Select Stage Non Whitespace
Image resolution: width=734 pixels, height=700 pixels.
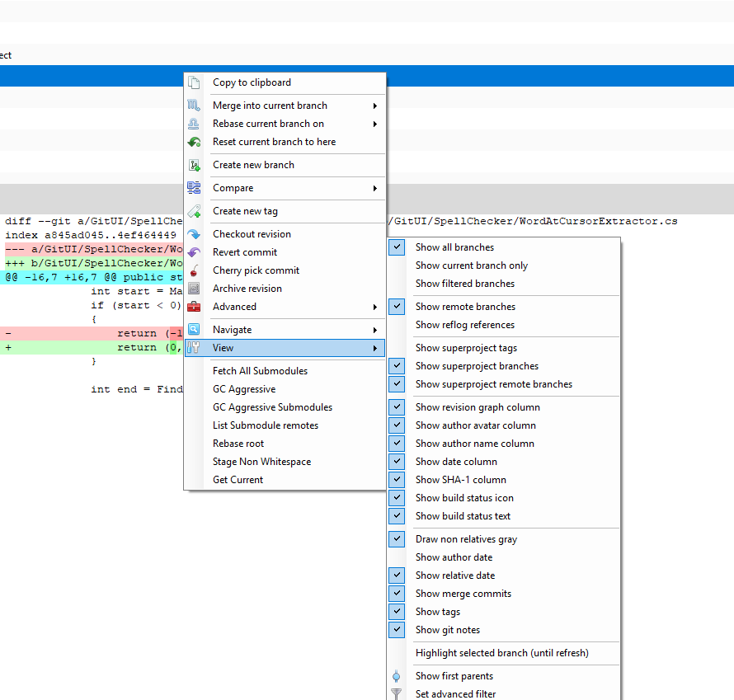(285, 462)
